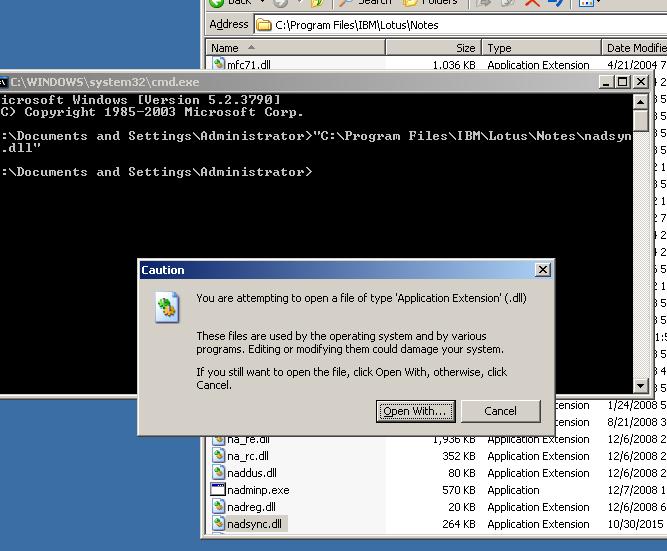Sort files by Size column
The height and width of the screenshot is (551, 667).
coord(433,48)
